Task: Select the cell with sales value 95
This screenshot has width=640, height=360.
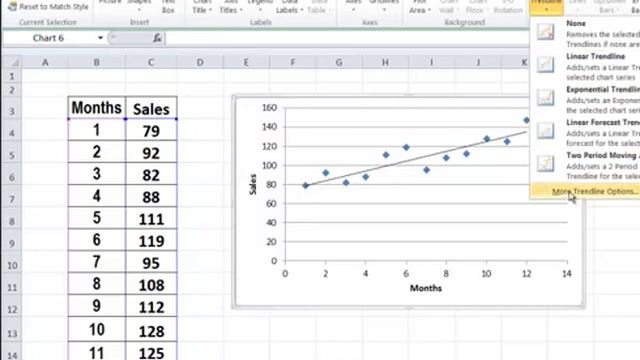Action: pyautogui.click(x=151, y=262)
